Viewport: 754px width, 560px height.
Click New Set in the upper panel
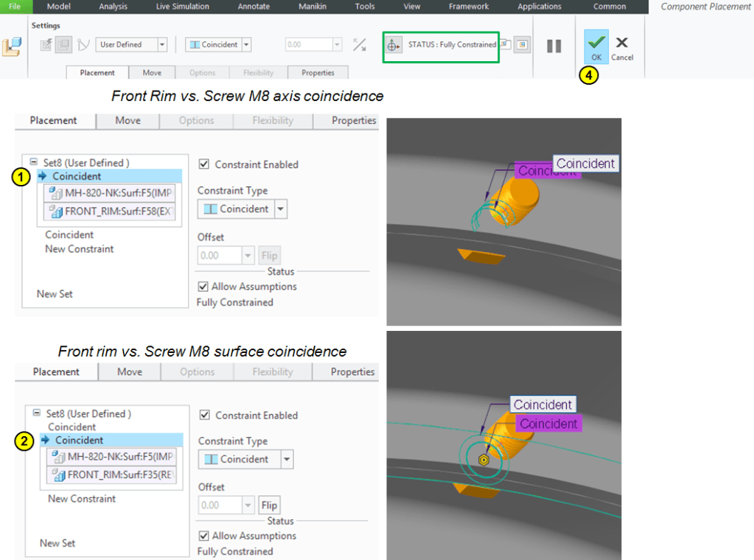55,294
